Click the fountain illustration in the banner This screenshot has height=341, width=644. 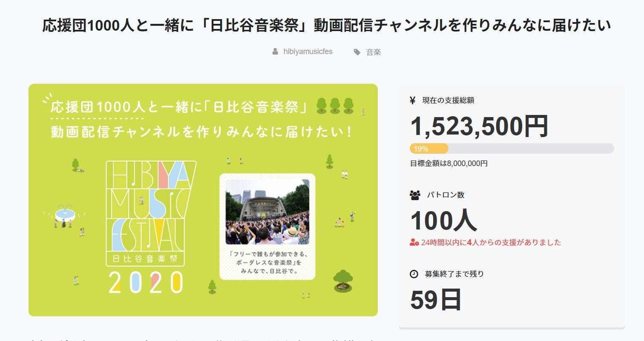65,213
